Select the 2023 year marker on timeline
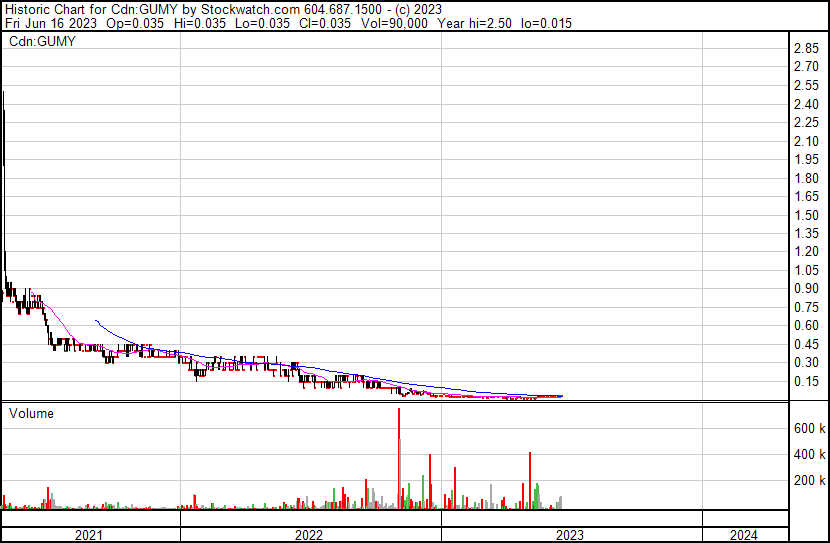 pyautogui.click(x=571, y=535)
